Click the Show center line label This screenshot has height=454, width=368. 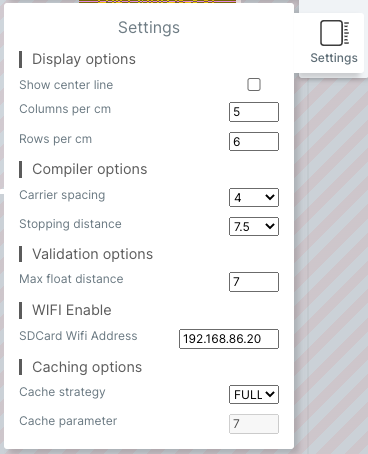click(x=66, y=85)
